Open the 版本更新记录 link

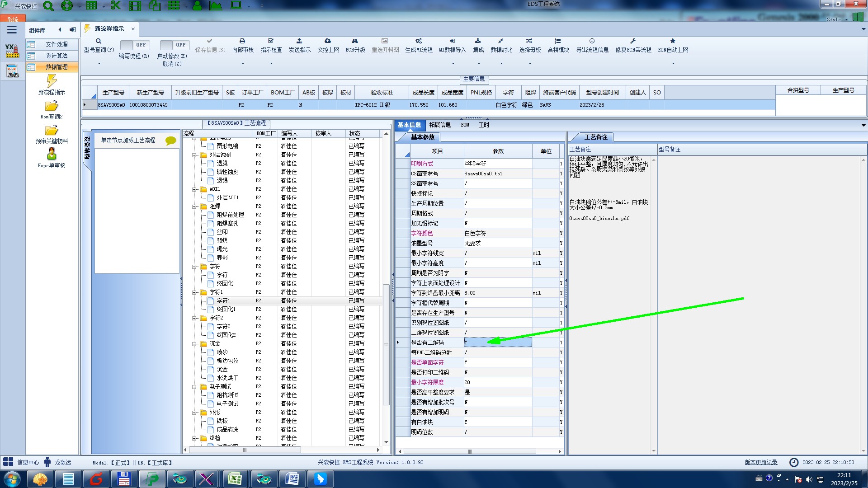pos(761,462)
